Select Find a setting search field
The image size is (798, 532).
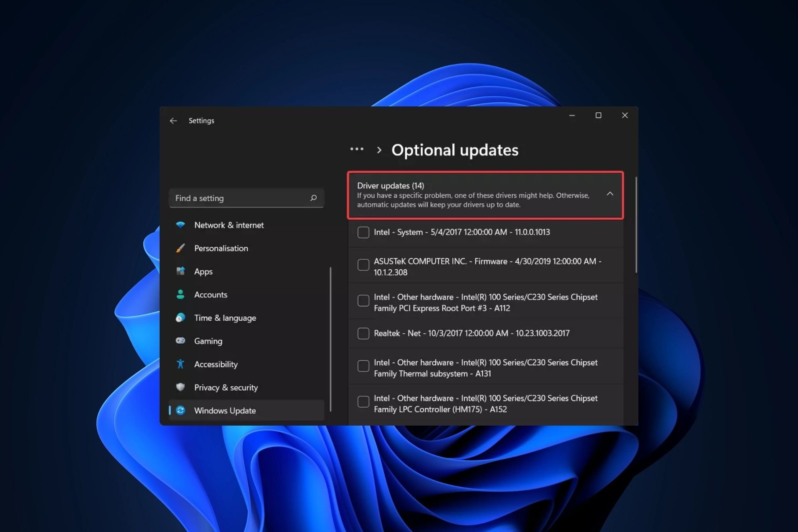pos(246,198)
